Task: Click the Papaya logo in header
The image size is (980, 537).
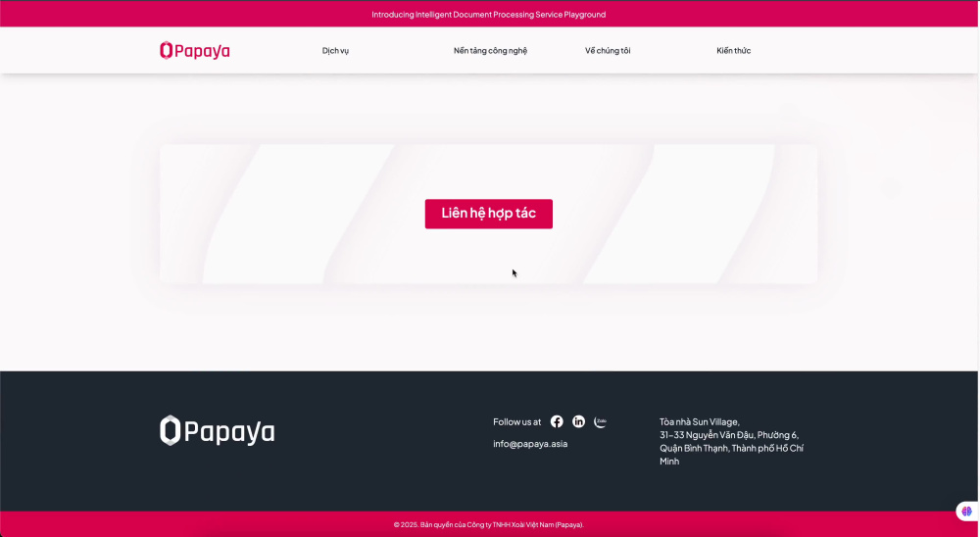Action: point(194,51)
